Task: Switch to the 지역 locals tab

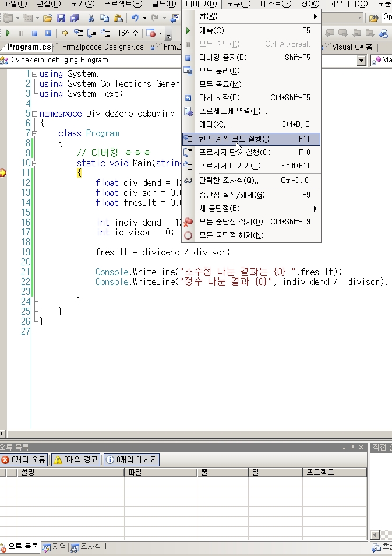Action: point(55,547)
